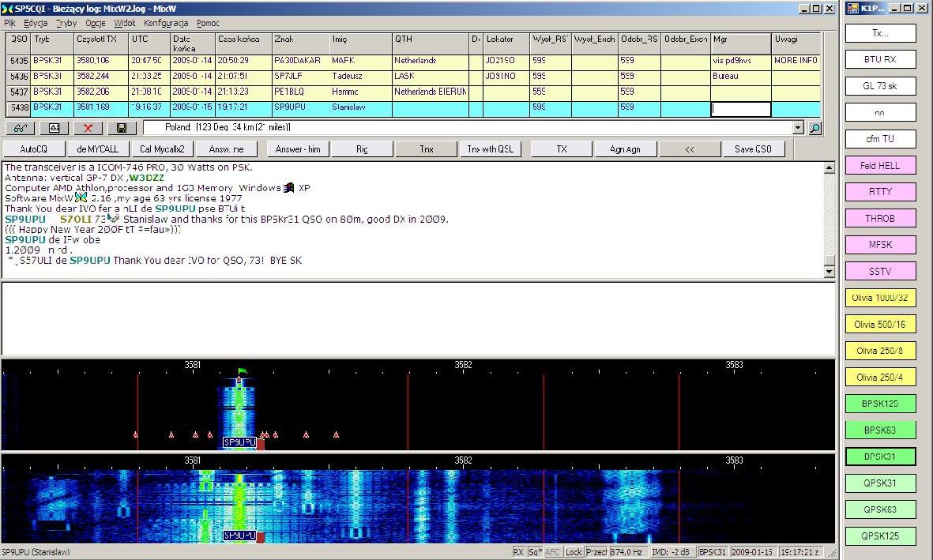Viewport: 933px width, 560px height.
Task: Open the Pomoc menu
Action: [x=209, y=23]
